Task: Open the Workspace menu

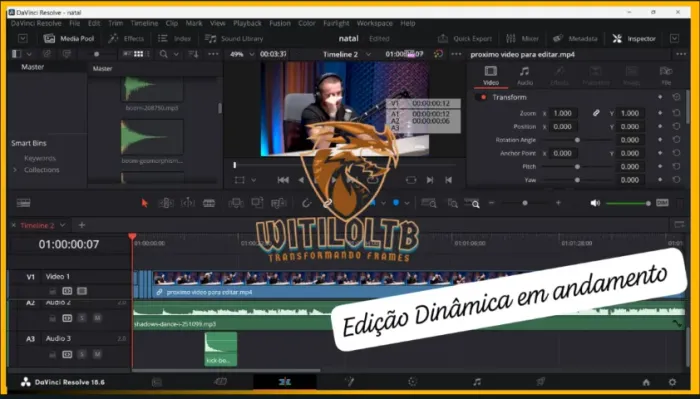Action: pos(375,23)
